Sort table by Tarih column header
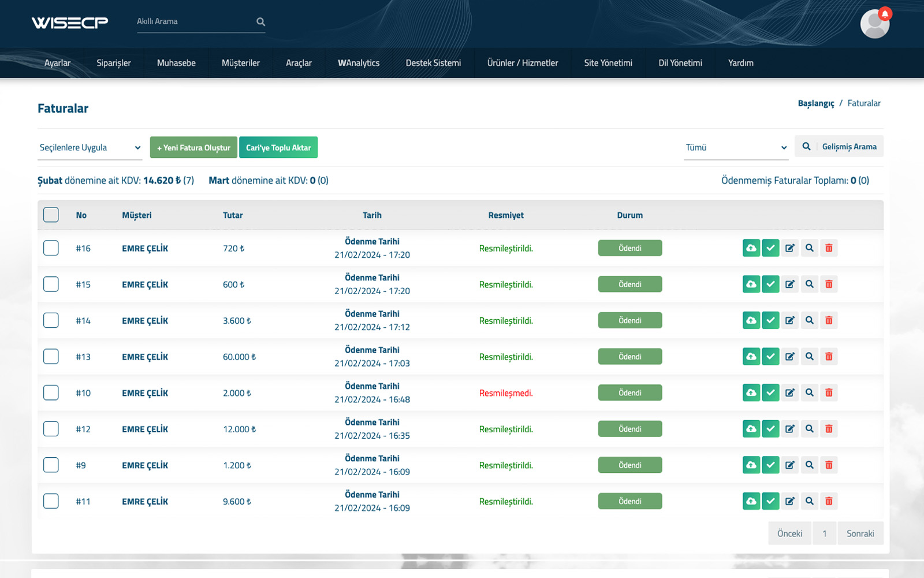 372,215
